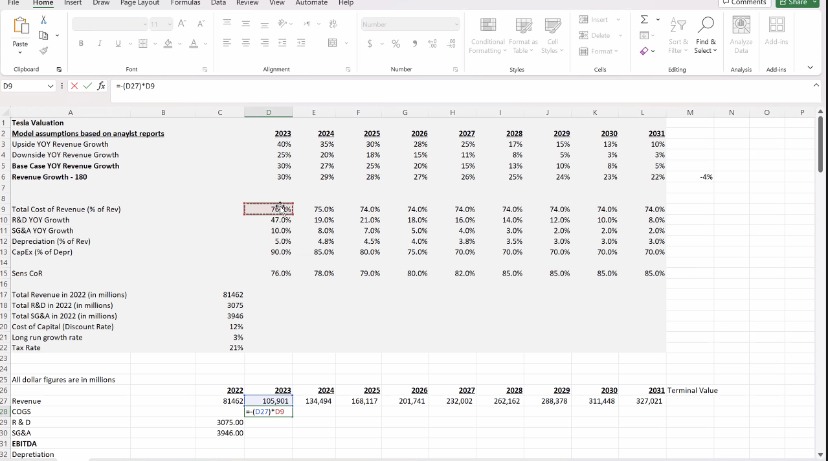Collapse the ribbon with the chevron
828x461 pixels.
(810, 68)
